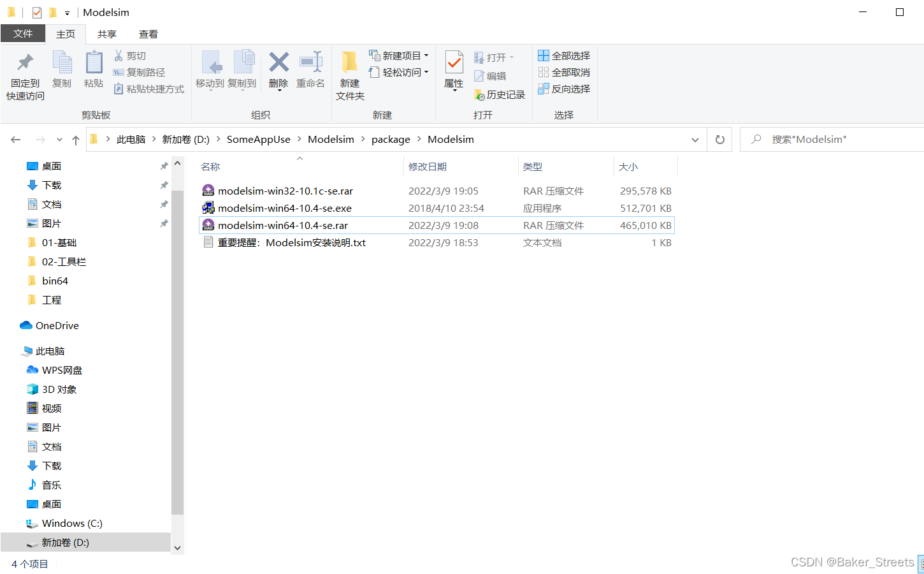Switch to Share (共享) tab
The width and height of the screenshot is (924, 574).
point(107,34)
